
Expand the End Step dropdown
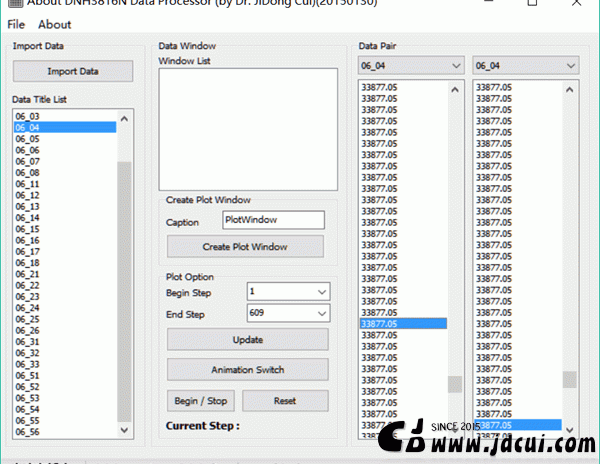coord(321,314)
